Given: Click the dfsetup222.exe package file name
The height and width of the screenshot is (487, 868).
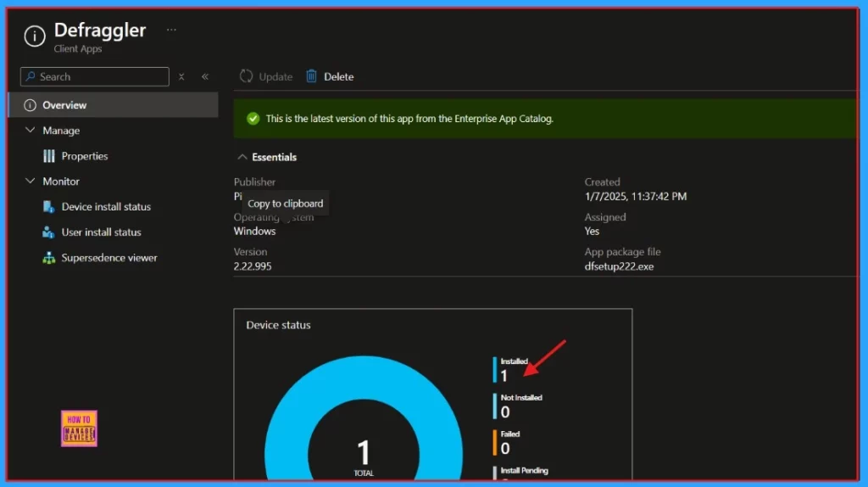Looking at the screenshot, I should pos(619,266).
